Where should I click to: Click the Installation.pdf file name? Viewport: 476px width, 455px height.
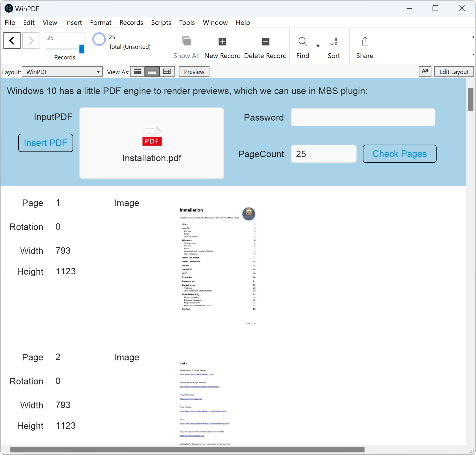(x=152, y=158)
